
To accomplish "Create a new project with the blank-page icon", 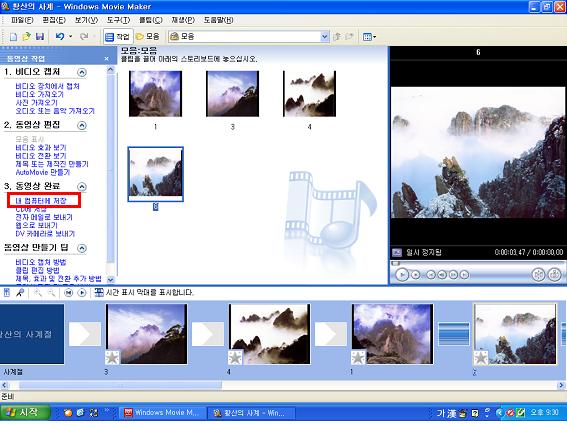I will (13, 37).
